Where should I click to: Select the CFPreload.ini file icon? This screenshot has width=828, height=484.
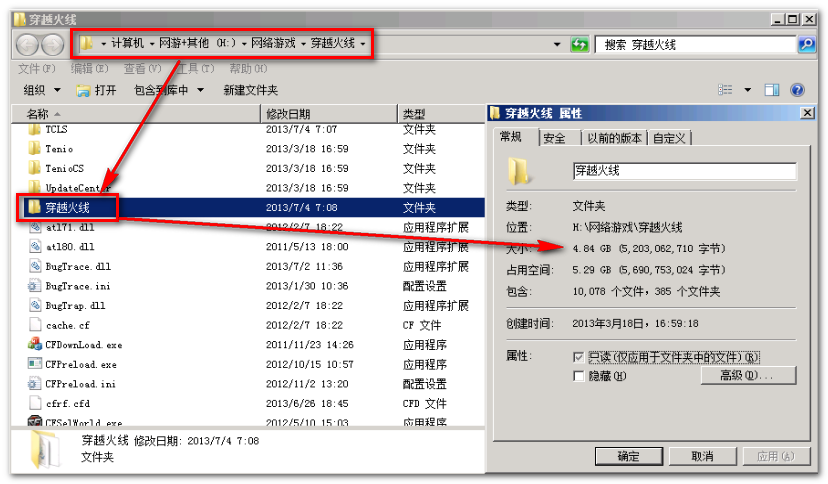(x=34, y=384)
